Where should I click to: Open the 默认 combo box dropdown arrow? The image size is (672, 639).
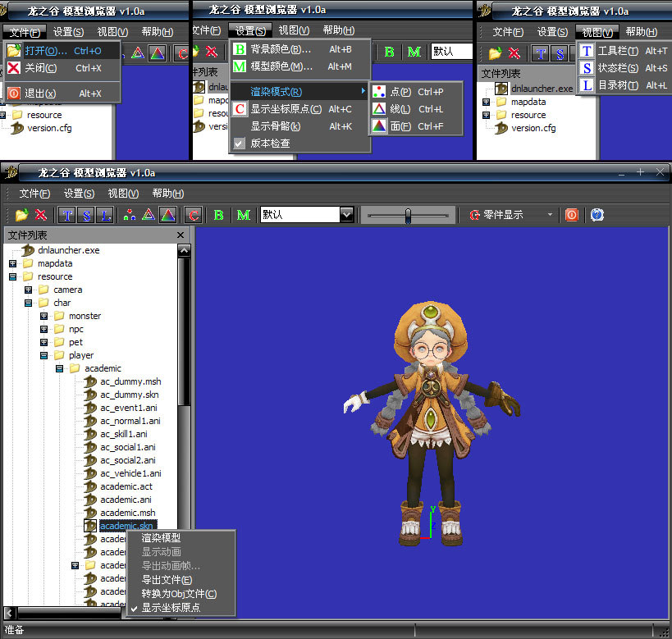coord(346,214)
